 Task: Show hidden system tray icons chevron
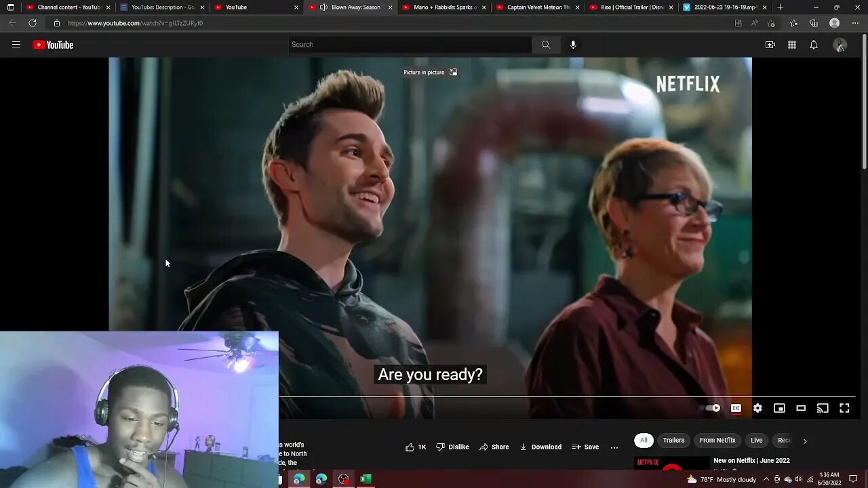pyautogui.click(x=766, y=479)
